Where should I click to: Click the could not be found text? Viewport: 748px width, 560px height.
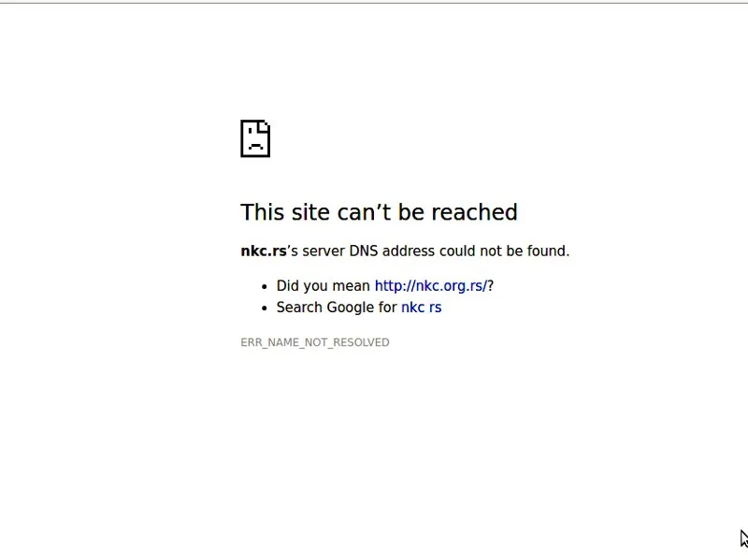pyautogui.click(x=504, y=251)
